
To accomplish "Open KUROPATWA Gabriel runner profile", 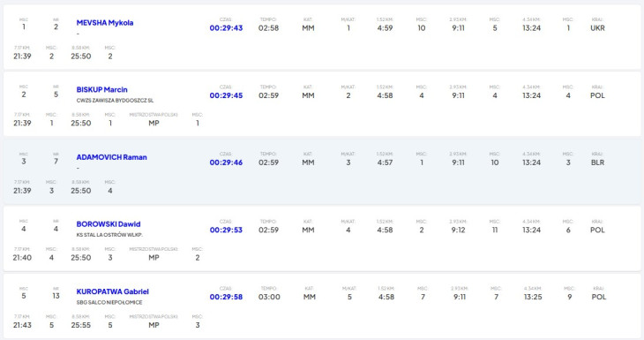I will [x=113, y=291].
